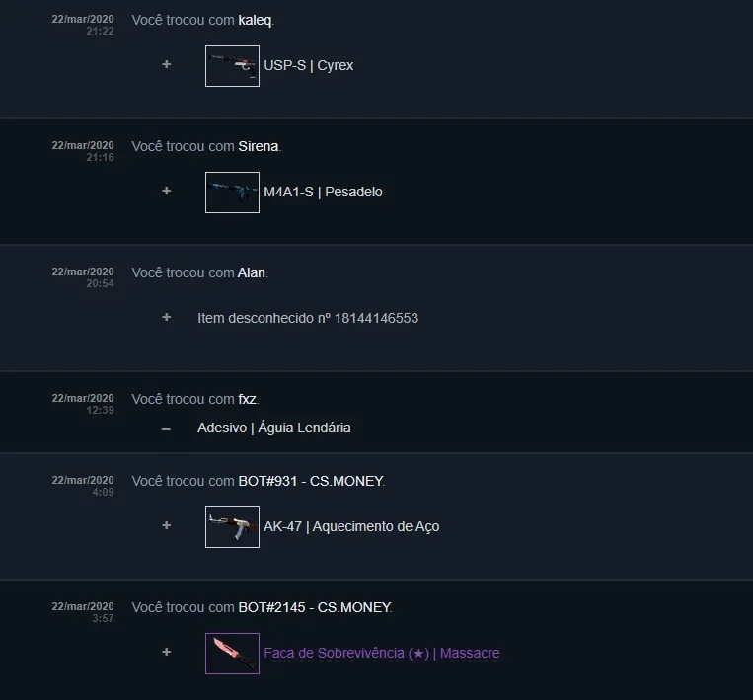Click plus sign beside Faca de Sobrevivência

point(166,652)
